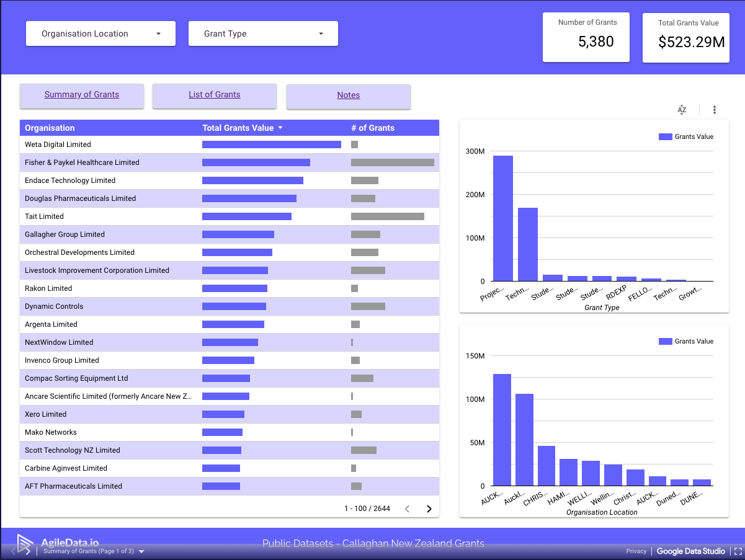The image size is (745, 560).
Task: Click Grants Value legend swatch in Grant Type chart
Action: [665, 136]
